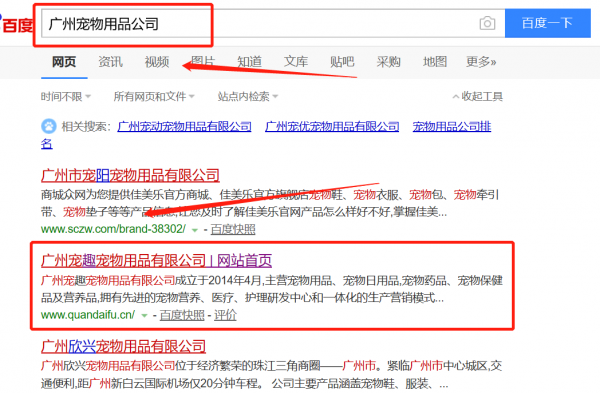Image resolution: width=600 pixels, height=393 pixels.
Task: Open 百度快照 for the quandaifu.cn result
Action: point(182,315)
